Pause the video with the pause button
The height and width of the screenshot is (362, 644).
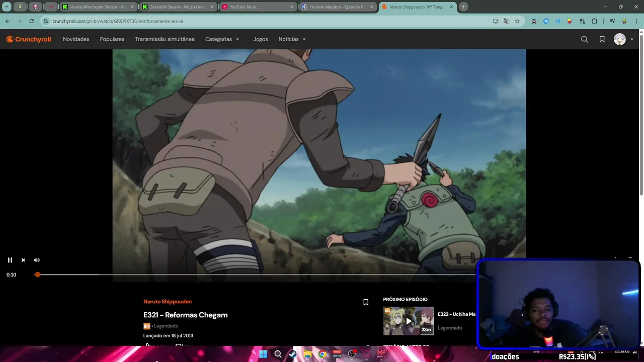[x=10, y=260]
